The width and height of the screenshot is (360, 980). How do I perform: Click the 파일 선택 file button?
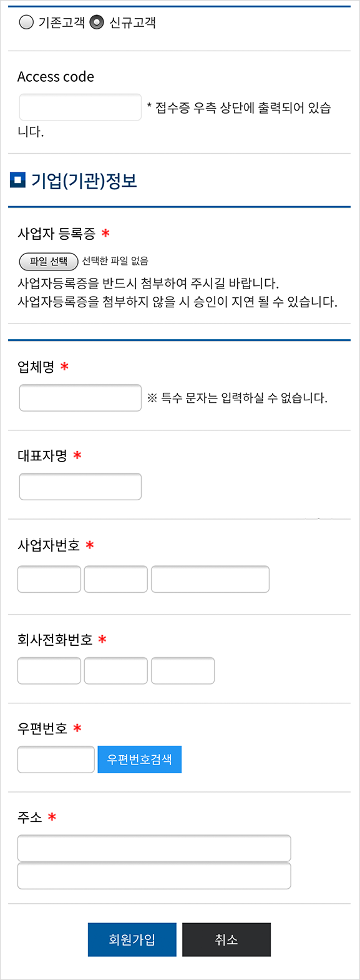49,261
